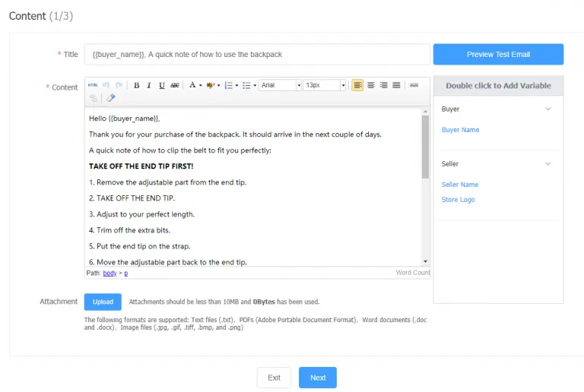This screenshot has height=392, width=584.
Task: Toggle justify text alignment
Action: coord(396,86)
